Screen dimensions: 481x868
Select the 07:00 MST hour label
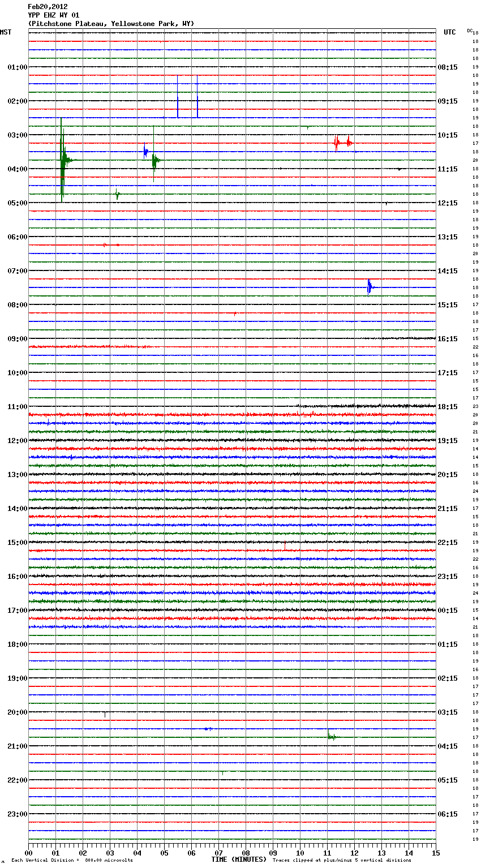[18, 271]
